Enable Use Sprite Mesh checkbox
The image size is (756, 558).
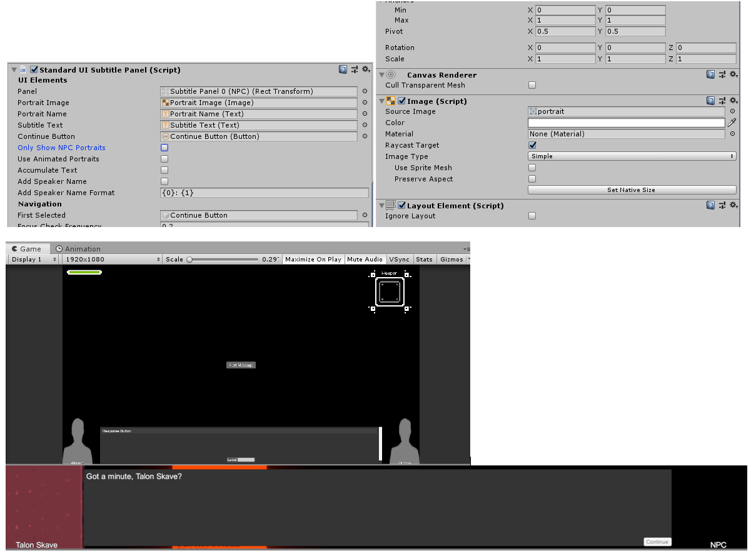(x=532, y=168)
